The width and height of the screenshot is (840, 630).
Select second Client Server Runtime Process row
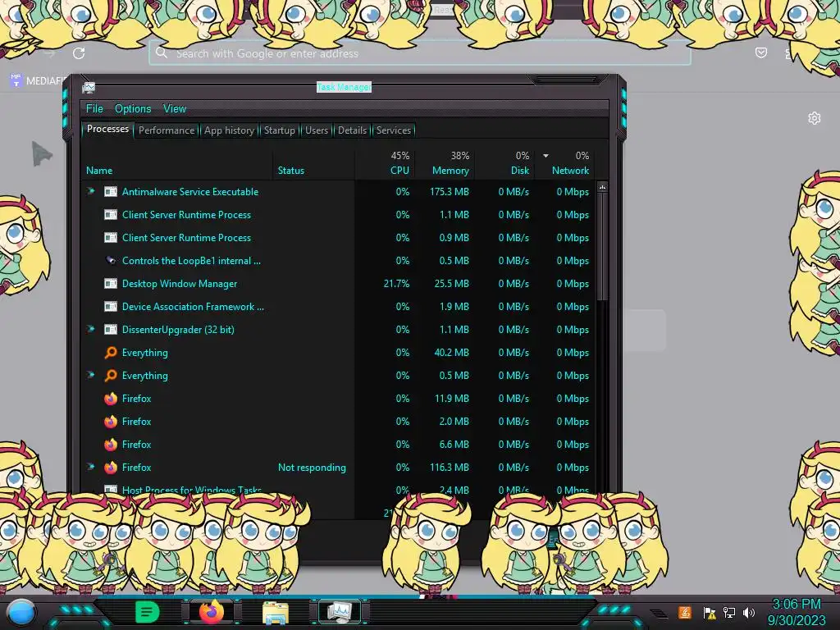point(340,237)
